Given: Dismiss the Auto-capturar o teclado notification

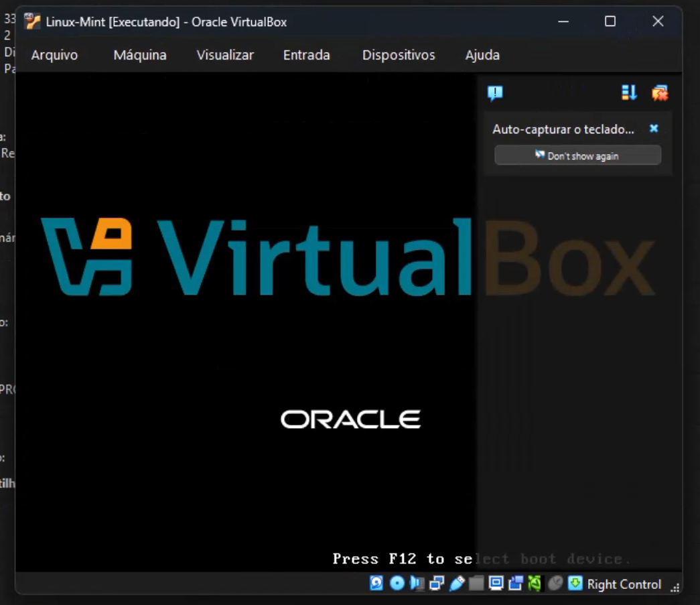Looking at the screenshot, I should (x=654, y=129).
